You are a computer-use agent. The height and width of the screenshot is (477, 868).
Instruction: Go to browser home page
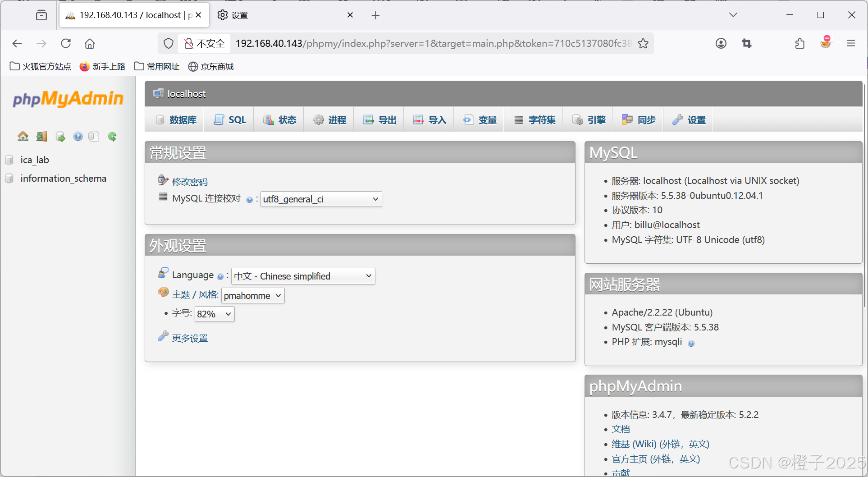coord(90,43)
